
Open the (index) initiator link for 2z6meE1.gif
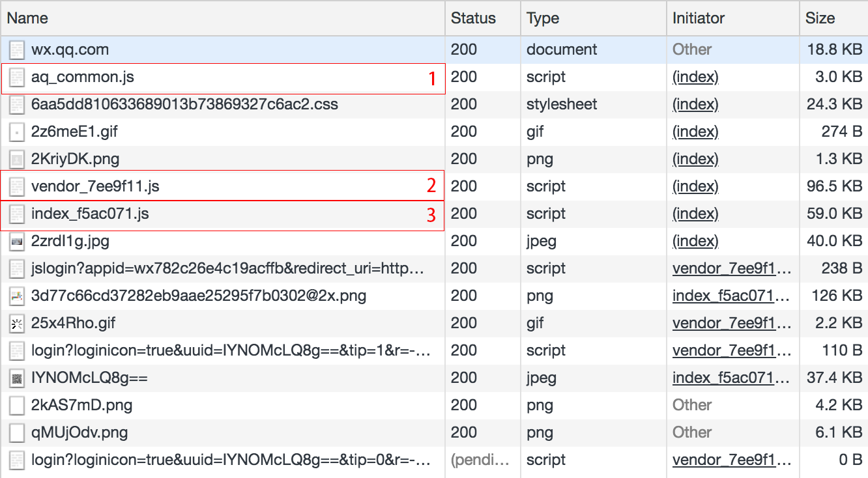695,132
